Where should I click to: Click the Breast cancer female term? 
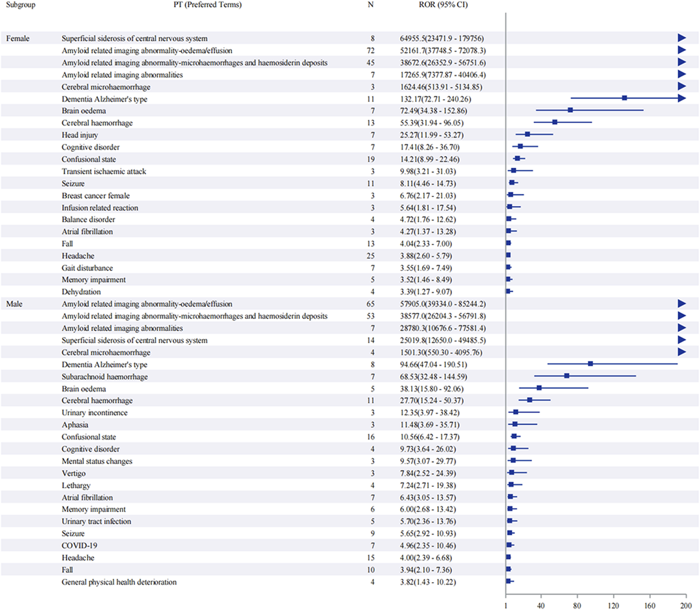(96, 196)
